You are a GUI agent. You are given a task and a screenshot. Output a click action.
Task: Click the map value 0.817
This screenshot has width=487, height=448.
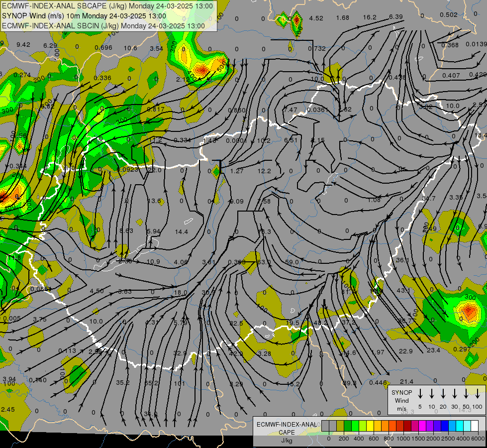[156, 109]
